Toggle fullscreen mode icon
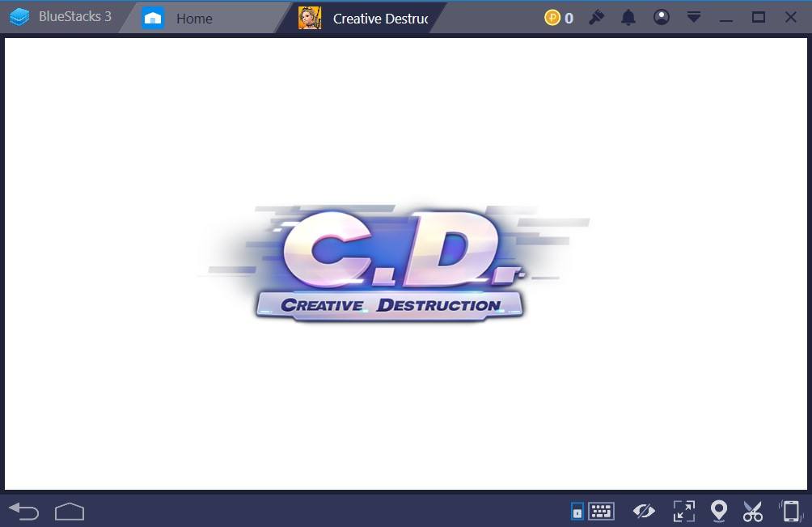 click(x=683, y=511)
